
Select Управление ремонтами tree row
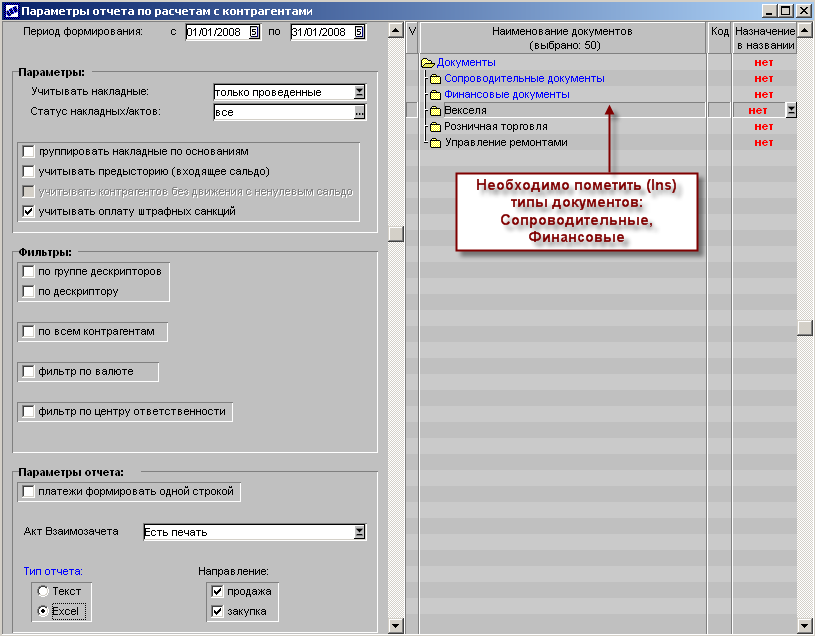pos(506,142)
